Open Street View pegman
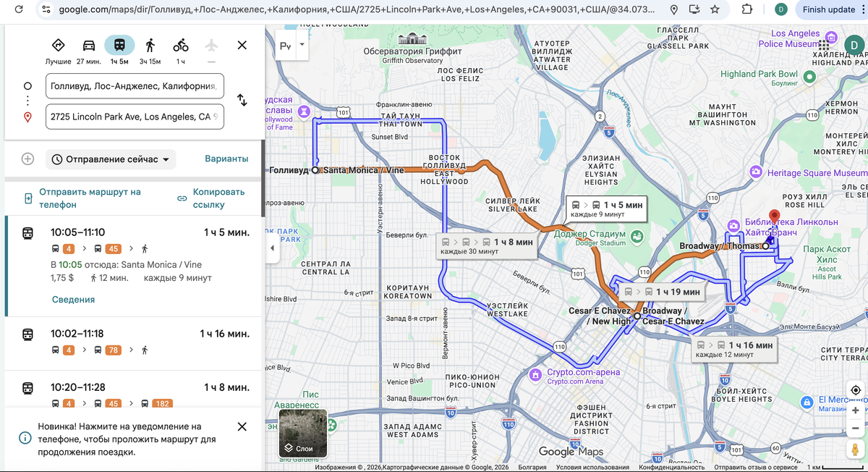868x472 pixels. click(x=856, y=450)
